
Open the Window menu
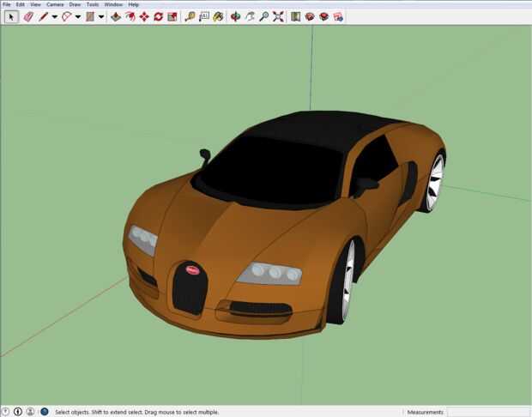click(113, 4)
